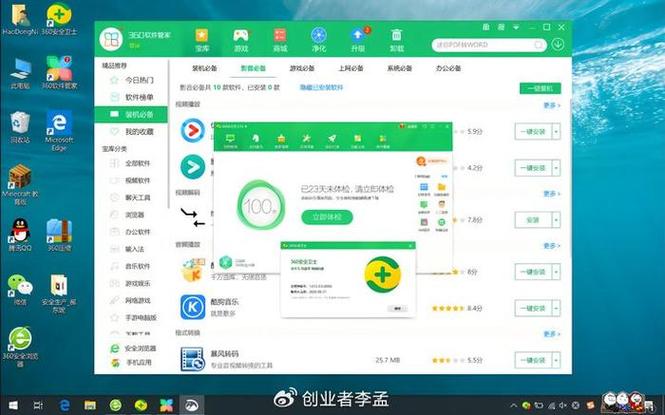Click Edge icon on taskbar
The width and height of the screenshot is (665, 415).
(x=64, y=405)
